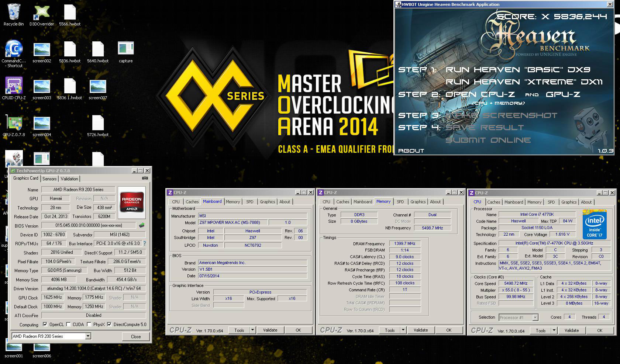
Task: Click the Intel Core i7 logo in CPU-Z
Action: click(595, 224)
